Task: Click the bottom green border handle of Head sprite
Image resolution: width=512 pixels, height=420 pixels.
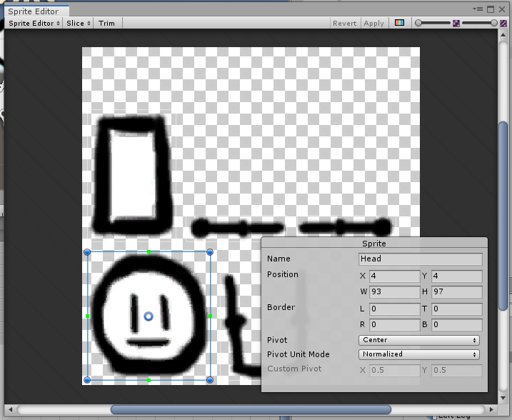Action: [149, 380]
